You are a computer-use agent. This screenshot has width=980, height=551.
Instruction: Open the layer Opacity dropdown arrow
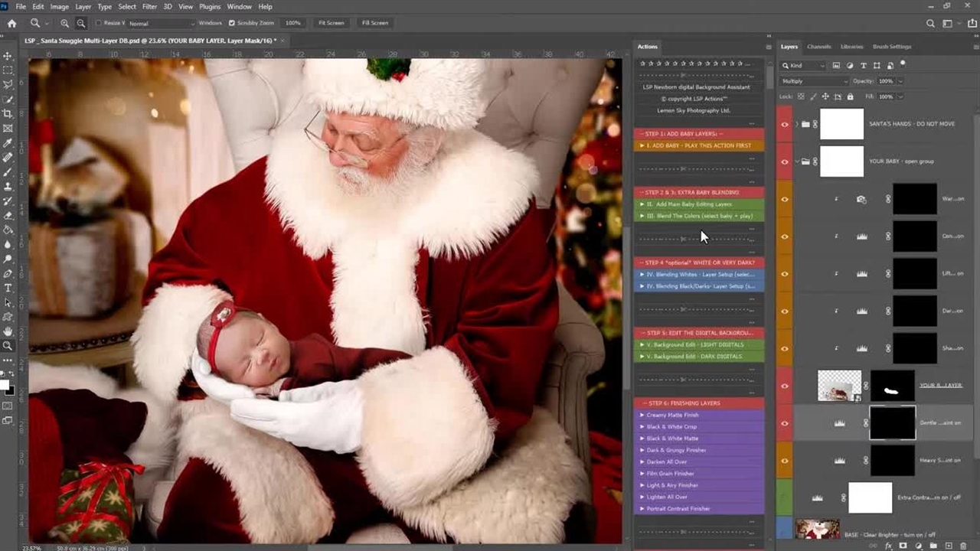tap(900, 81)
